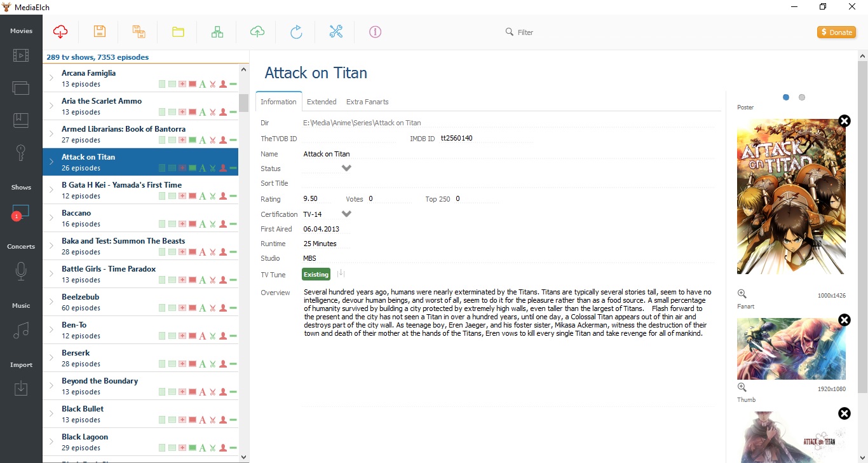
Task: Expand the Attack on Titan show
Action: [x=51, y=162]
